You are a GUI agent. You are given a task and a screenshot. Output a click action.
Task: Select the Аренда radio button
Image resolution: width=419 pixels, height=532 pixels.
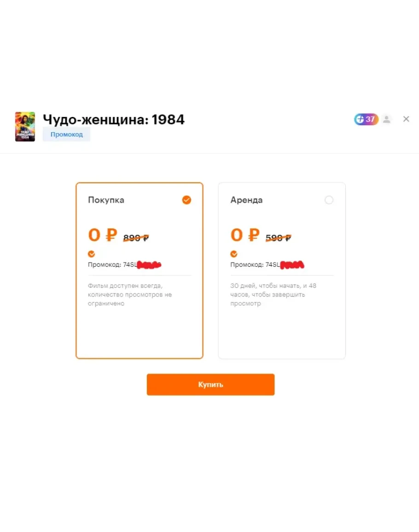329,200
